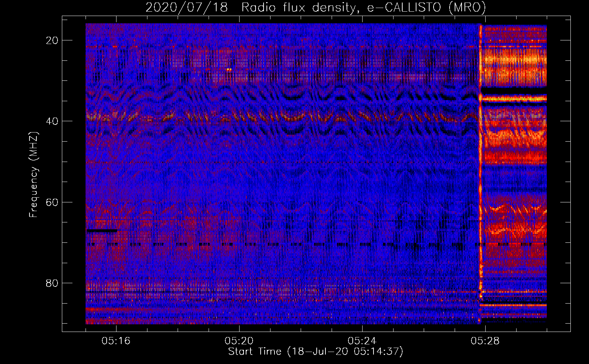Click the 60 frequency tick label
Screen dimensions: 589x364
(x=52, y=202)
